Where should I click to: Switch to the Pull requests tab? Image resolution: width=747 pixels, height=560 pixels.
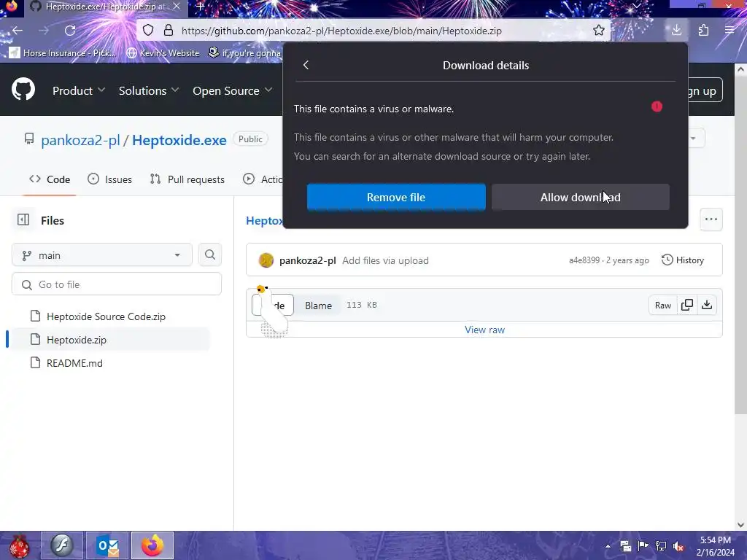tap(187, 179)
